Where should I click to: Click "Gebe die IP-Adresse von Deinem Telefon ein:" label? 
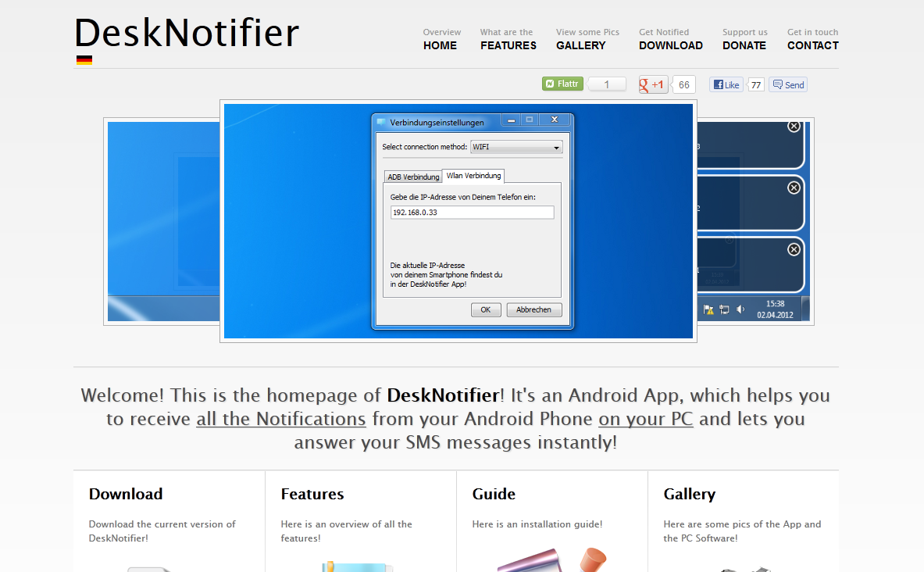(462, 197)
